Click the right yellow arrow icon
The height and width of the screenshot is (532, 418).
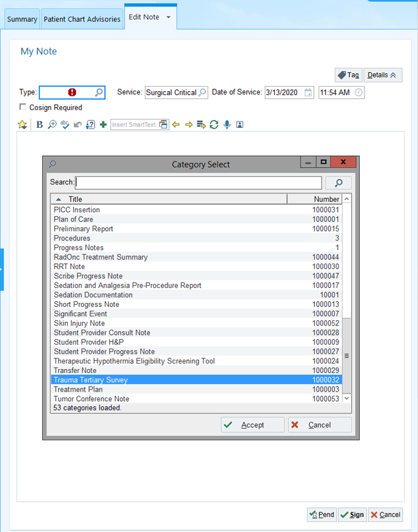[188, 125]
